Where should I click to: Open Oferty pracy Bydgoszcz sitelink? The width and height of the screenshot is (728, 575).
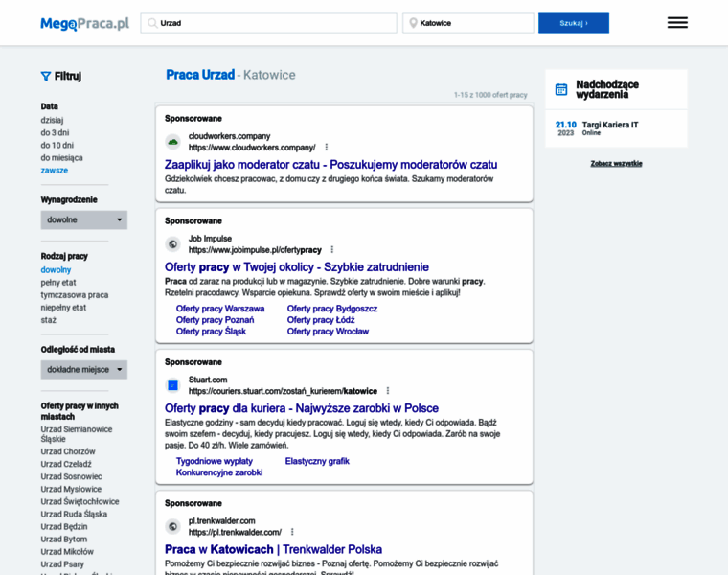tap(332, 309)
